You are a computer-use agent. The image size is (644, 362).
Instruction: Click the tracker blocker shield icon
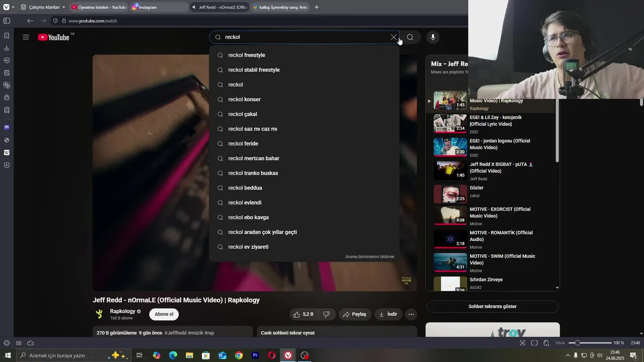(55, 21)
